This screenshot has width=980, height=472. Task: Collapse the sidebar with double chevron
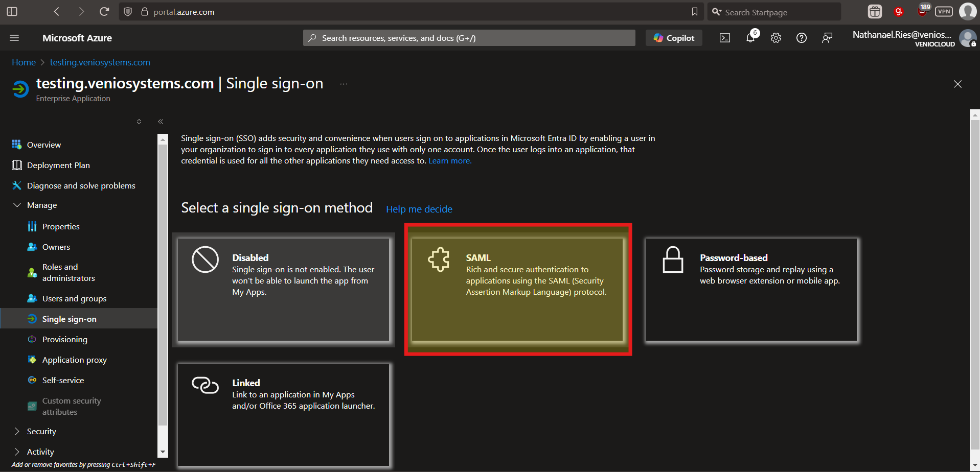pyautogui.click(x=161, y=121)
